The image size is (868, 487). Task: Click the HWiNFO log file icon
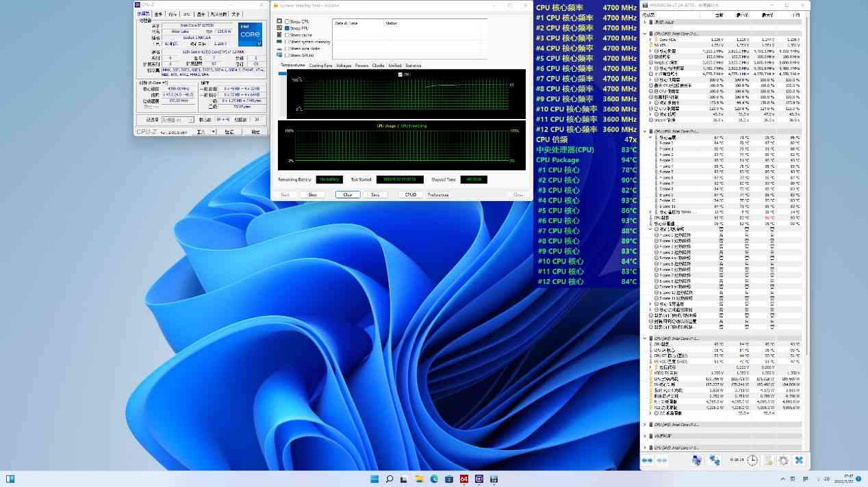(768, 460)
